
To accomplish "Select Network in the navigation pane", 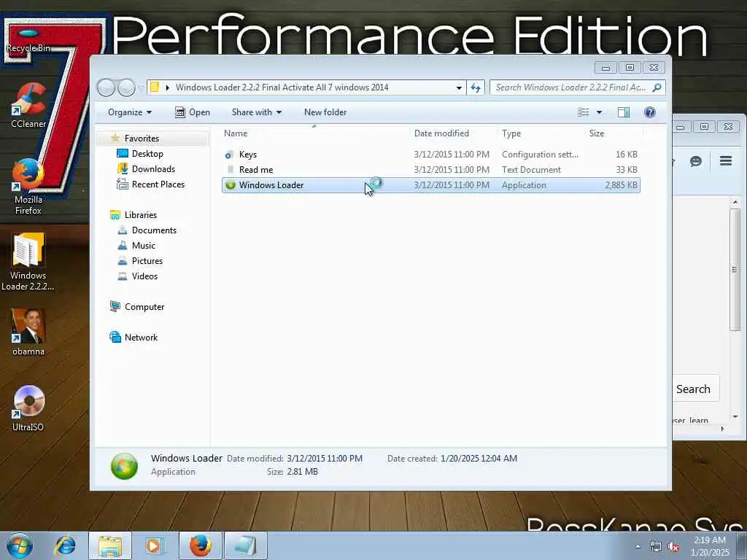I will 141,338.
